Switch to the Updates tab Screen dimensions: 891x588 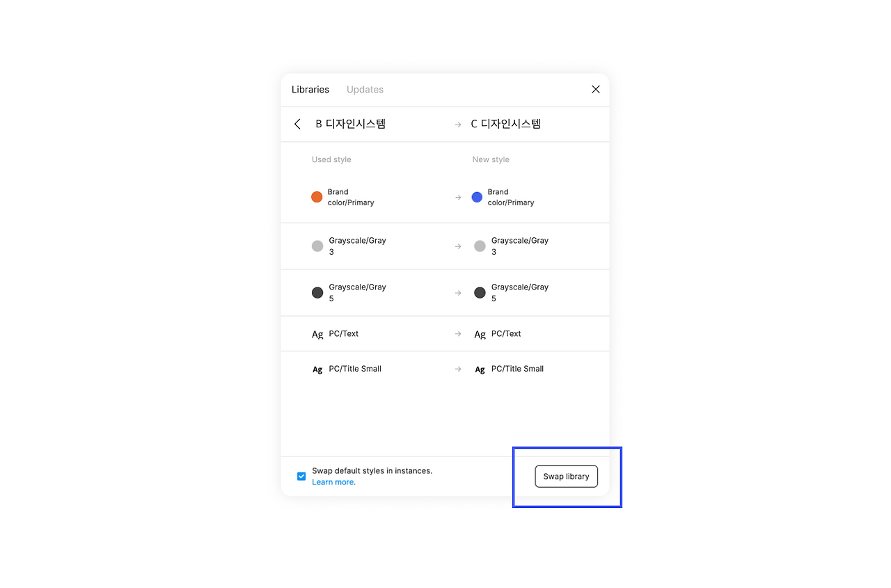365,89
